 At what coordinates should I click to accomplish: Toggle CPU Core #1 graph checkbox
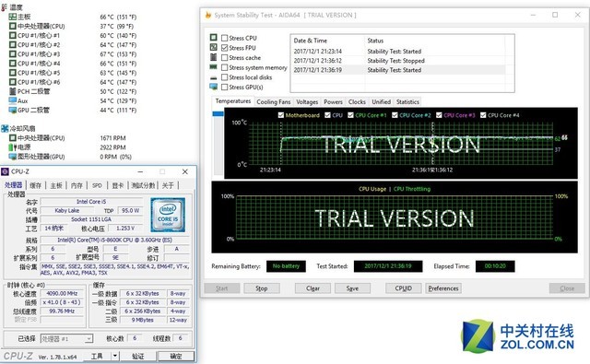tap(350, 115)
